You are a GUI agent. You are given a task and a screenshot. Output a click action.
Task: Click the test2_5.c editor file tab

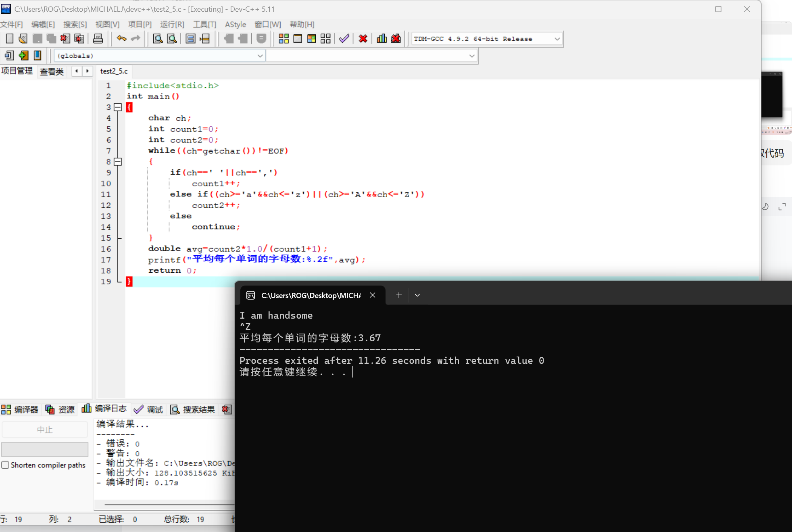114,71
